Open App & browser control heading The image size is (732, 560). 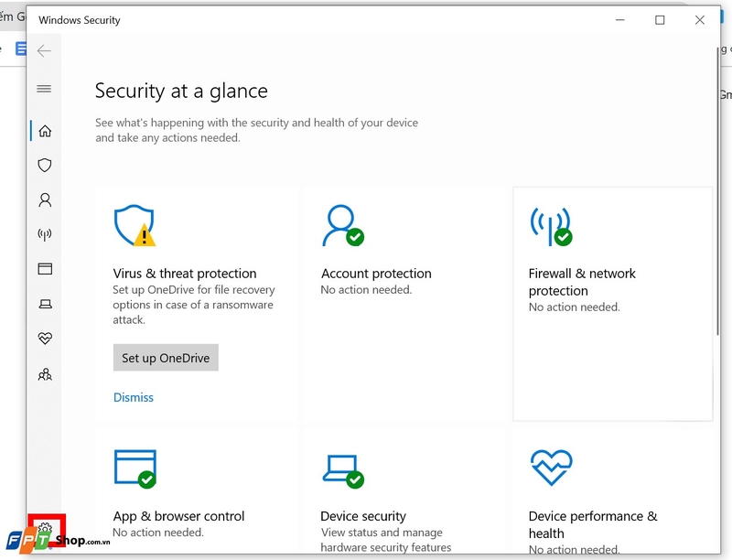[178, 516]
